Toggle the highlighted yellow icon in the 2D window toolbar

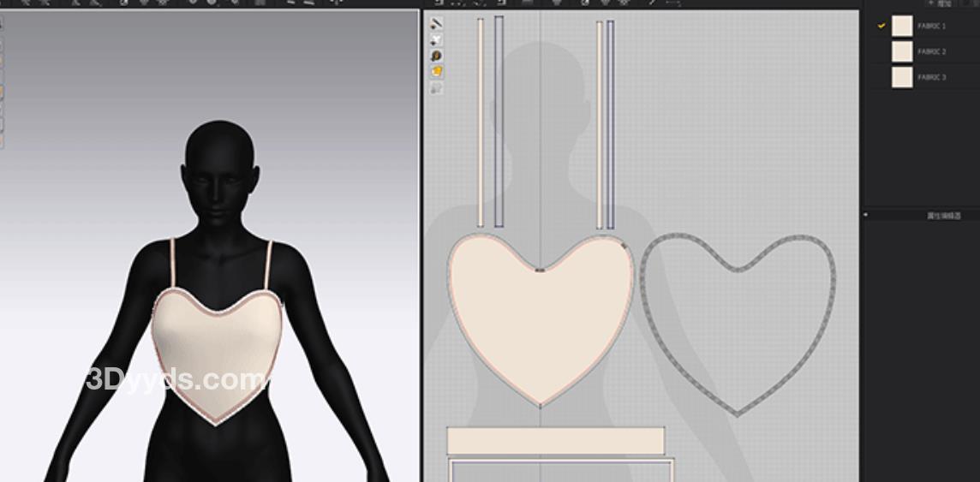437,72
